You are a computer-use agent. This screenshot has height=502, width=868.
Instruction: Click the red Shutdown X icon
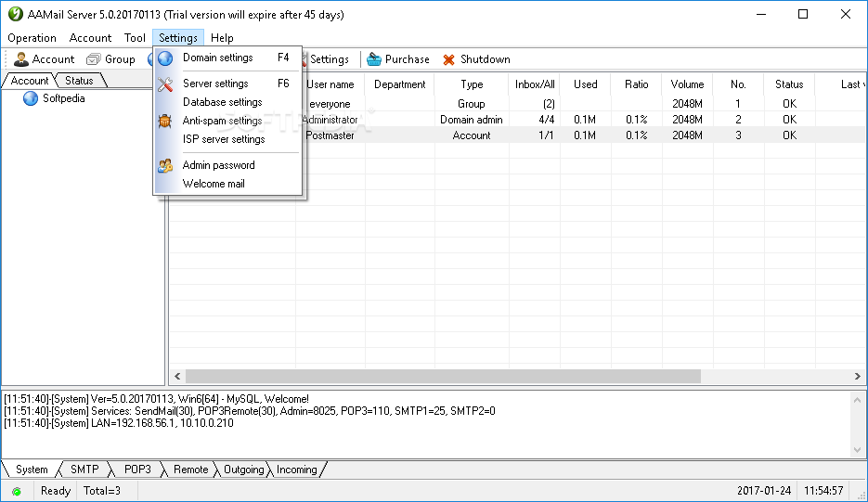[x=449, y=59]
